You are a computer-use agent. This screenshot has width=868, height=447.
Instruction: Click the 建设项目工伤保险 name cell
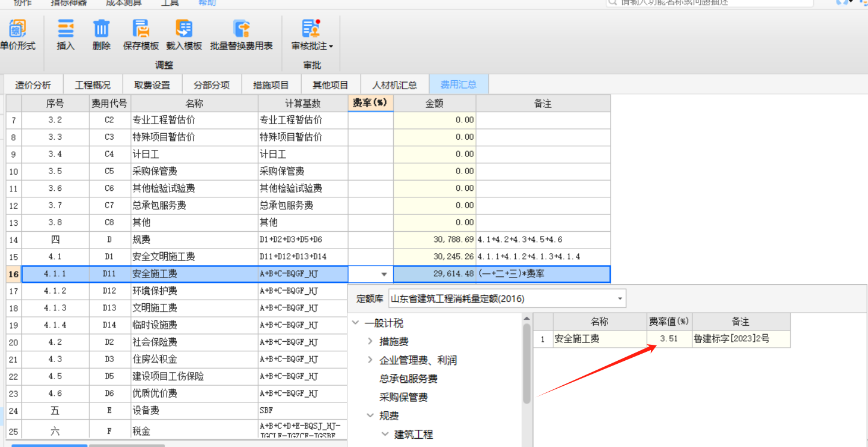click(195, 376)
